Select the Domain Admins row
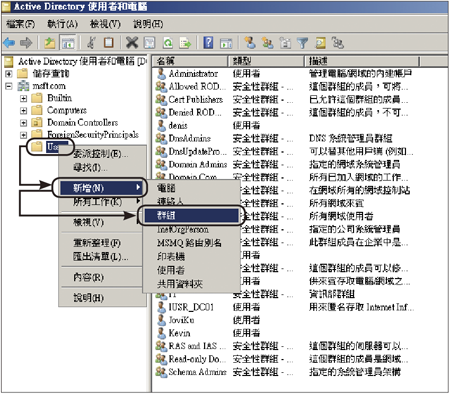Viewport: 450px width, 394px height. pyautogui.click(x=278, y=165)
